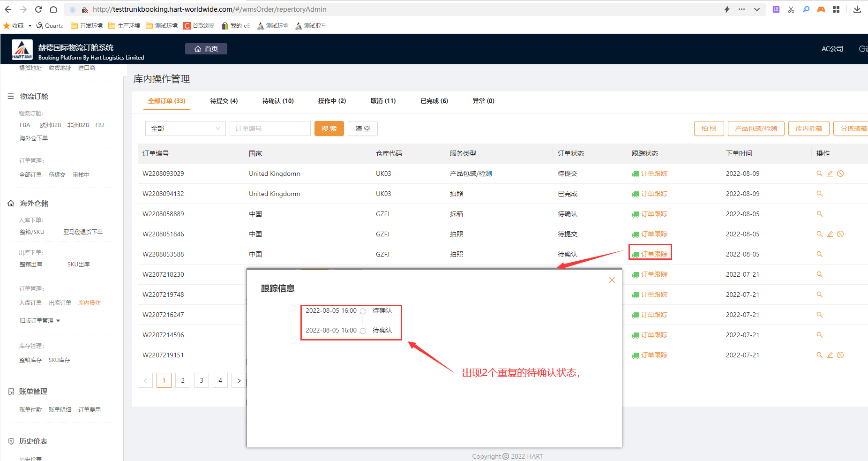Click the orange 搜索 button
Screen dimensions: 868x461
(x=329, y=128)
